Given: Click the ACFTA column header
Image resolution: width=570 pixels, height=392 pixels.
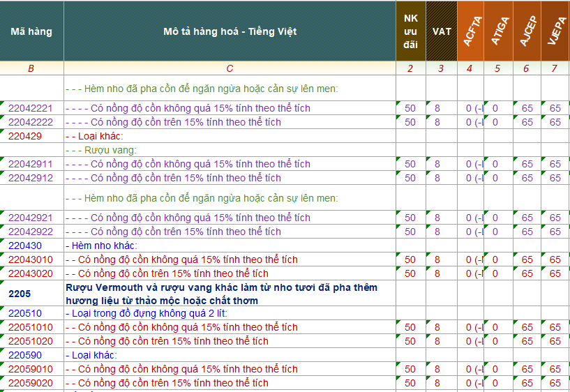Looking at the screenshot, I should [x=470, y=31].
